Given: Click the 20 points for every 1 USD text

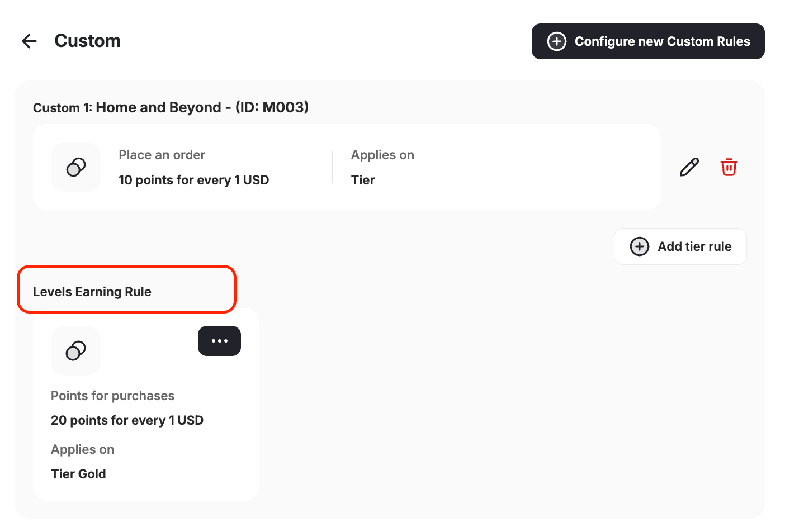Looking at the screenshot, I should coord(127,420).
